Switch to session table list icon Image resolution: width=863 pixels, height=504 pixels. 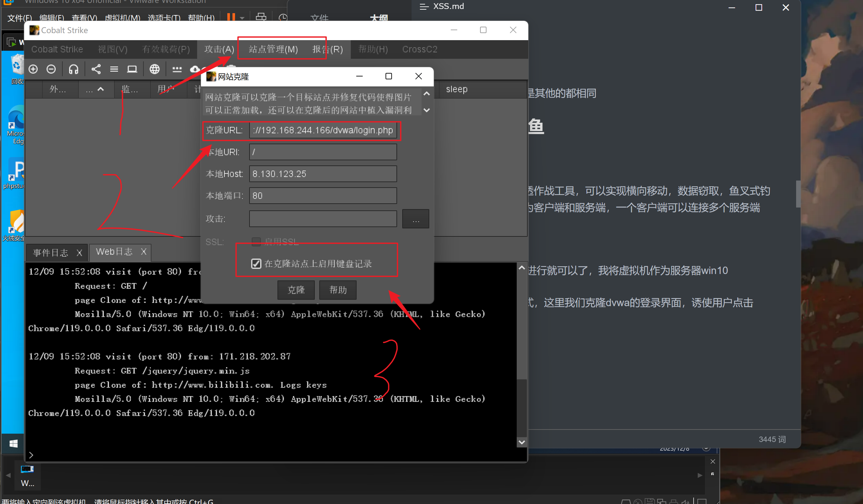114,69
